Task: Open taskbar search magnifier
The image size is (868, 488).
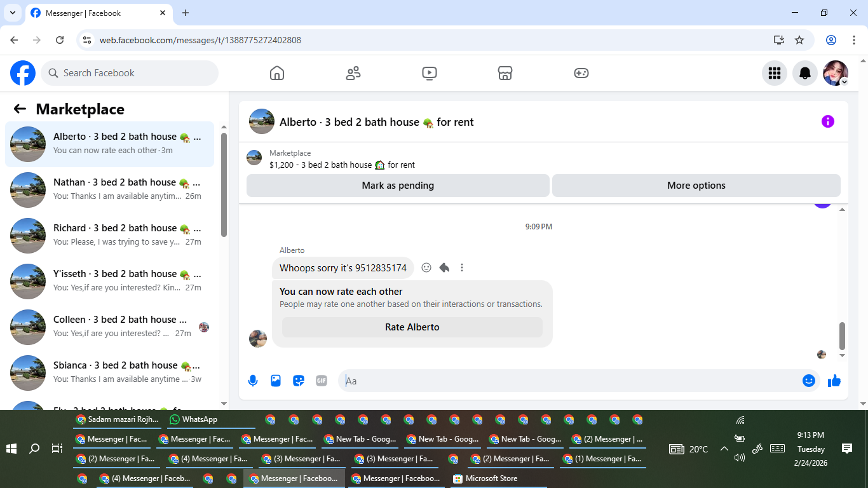Action: coord(34,449)
